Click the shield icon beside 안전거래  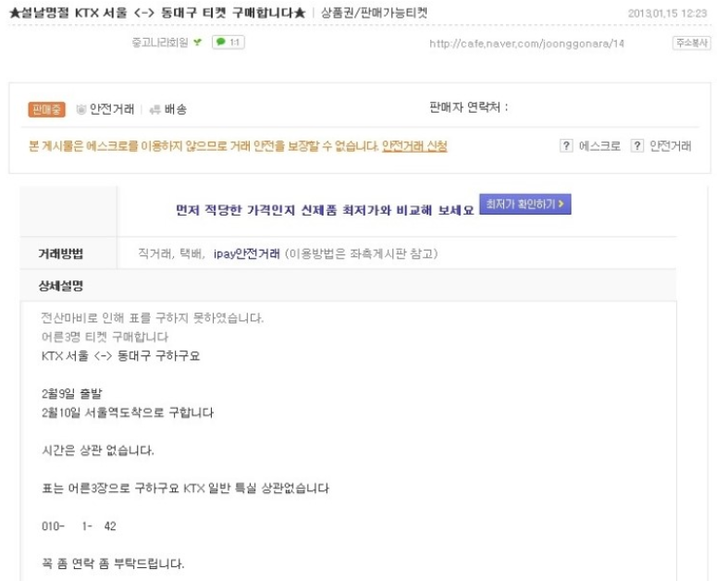(x=81, y=109)
